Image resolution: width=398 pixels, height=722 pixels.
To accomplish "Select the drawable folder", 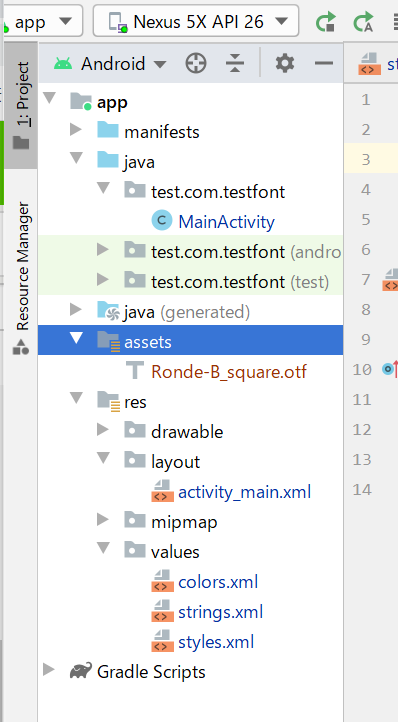I will pos(187,432).
